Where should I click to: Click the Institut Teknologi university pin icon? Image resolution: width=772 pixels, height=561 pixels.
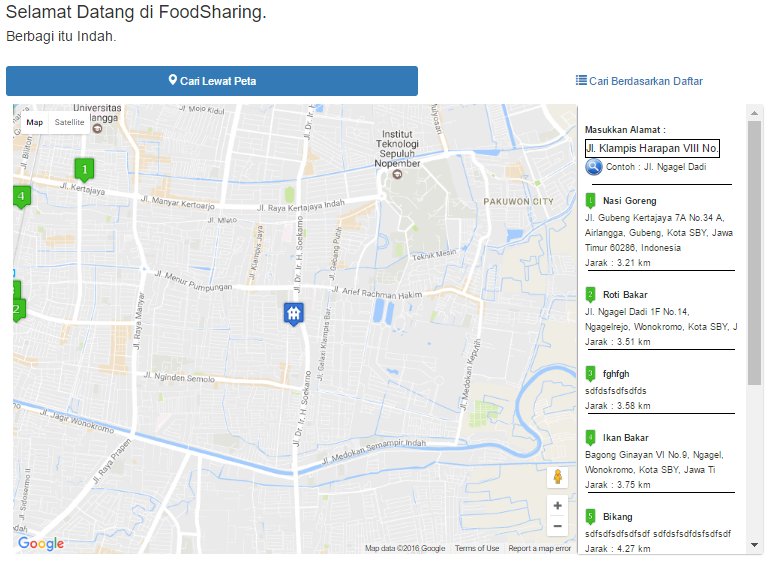(x=397, y=174)
